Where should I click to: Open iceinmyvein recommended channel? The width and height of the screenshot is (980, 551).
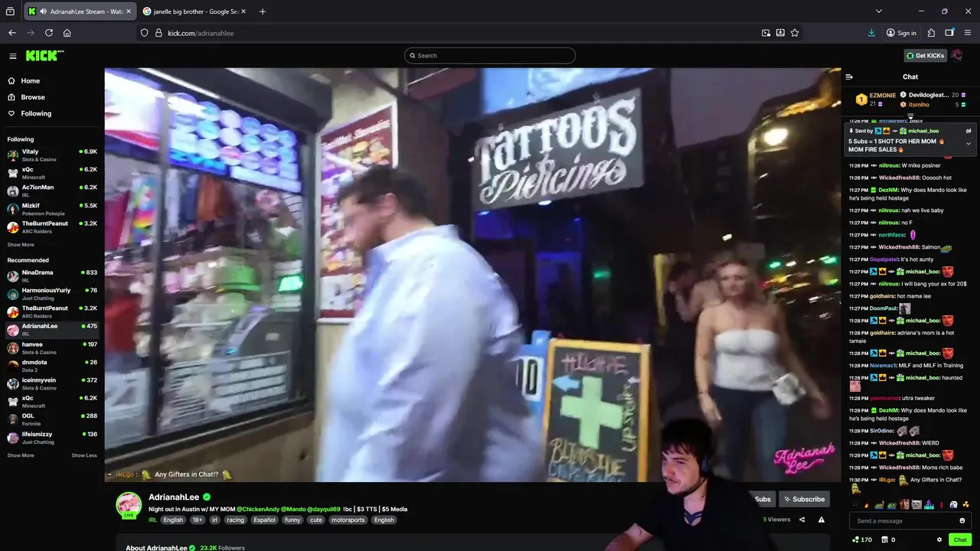[52, 383]
